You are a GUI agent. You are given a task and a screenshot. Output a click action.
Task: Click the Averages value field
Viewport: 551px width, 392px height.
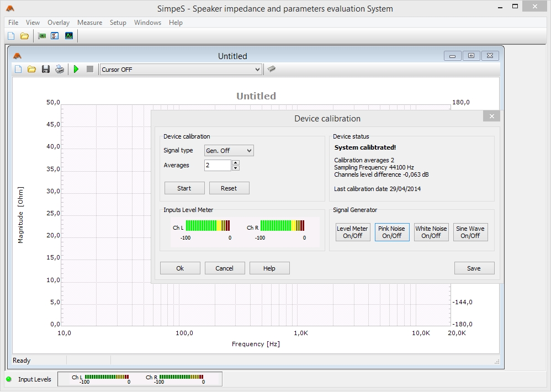218,165
